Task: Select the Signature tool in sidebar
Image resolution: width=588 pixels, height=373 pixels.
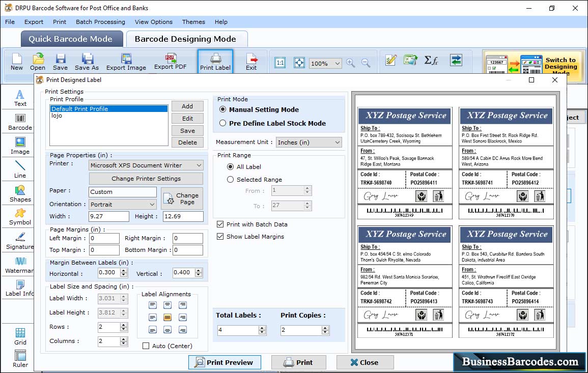Action: click(x=20, y=241)
